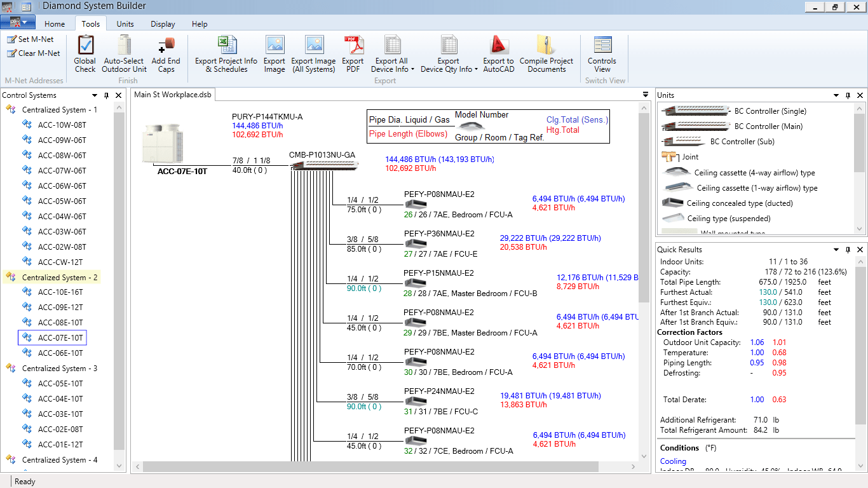Image resolution: width=868 pixels, height=488 pixels.
Task: Switch to Controls View
Action: (602, 54)
